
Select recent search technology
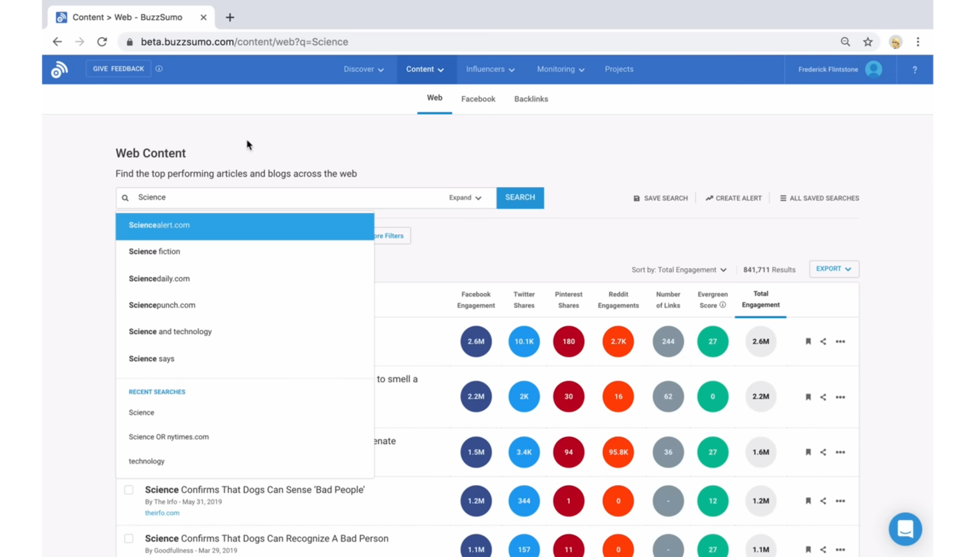146,461
